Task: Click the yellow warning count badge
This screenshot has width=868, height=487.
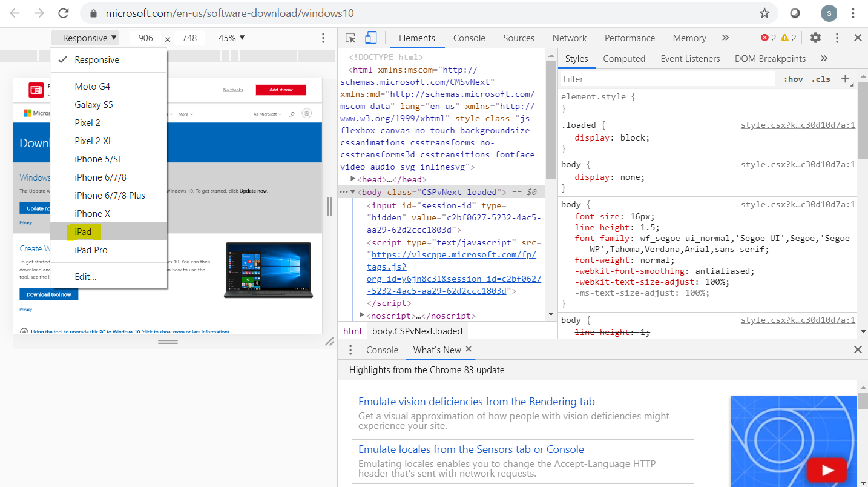Action: tap(789, 38)
